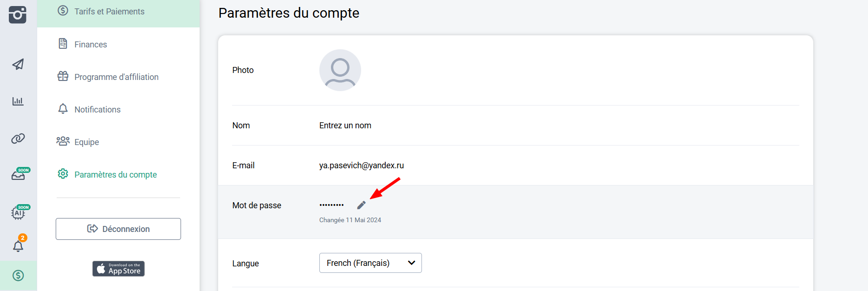This screenshot has width=868, height=291.
Task: Click the pencil icon to edit password
Action: tap(361, 205)
